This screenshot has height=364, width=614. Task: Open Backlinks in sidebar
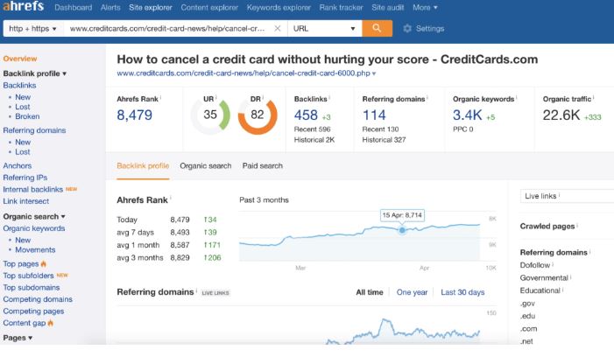click(19, 85)
